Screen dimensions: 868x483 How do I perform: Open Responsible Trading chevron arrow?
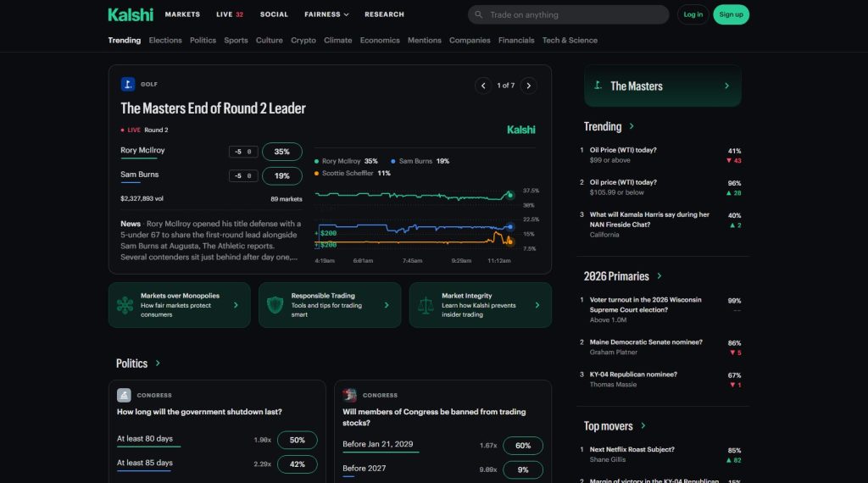[387, 305]
